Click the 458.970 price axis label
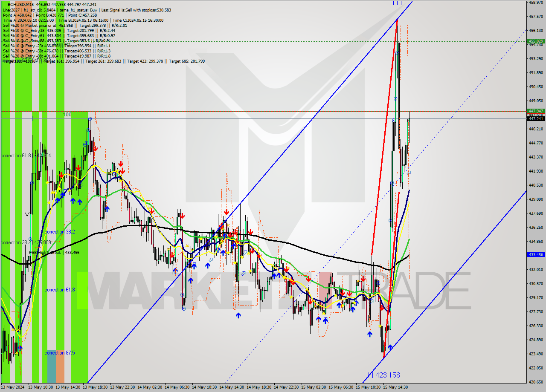 (x=536, y=3)
